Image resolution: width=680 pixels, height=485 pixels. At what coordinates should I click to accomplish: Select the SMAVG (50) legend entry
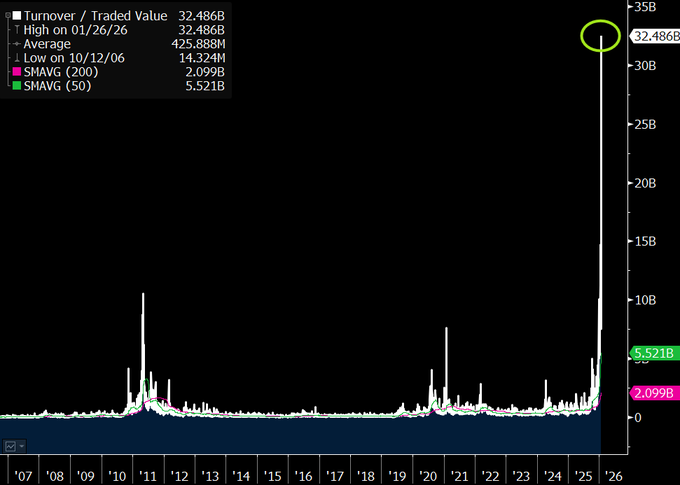pyautogui.click(x=56, y=86)
